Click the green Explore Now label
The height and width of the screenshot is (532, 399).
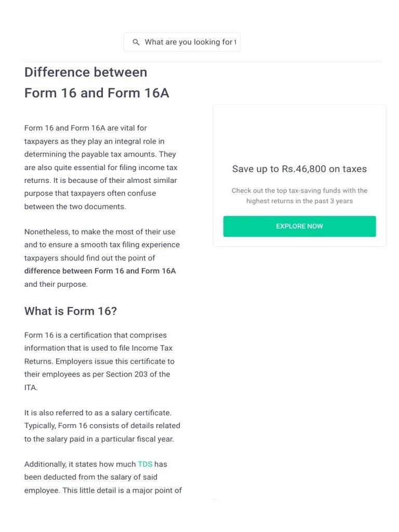pyautogui.click(x=299, y=226)
